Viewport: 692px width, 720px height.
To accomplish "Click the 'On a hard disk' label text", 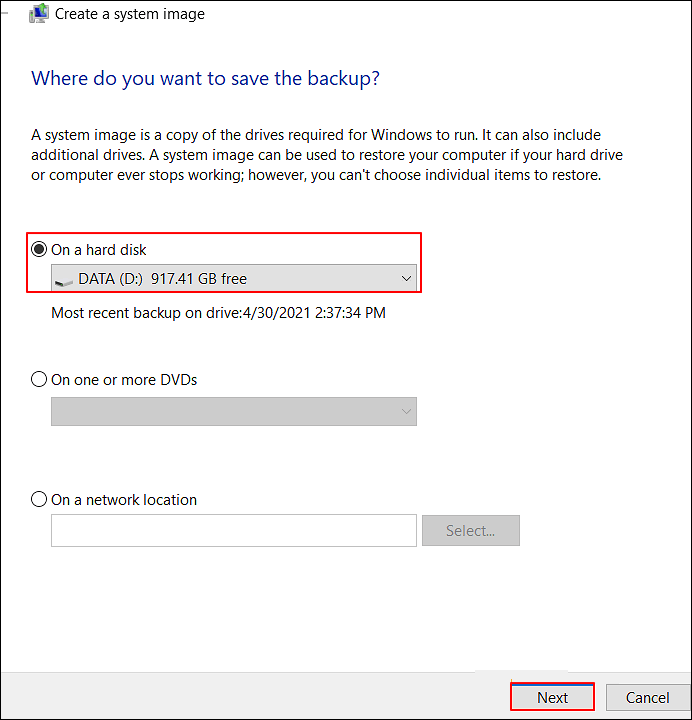I will coord(99,249).
